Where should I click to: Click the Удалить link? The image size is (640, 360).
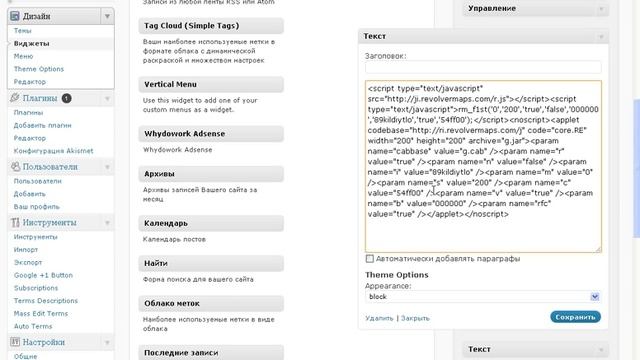click(x=379, y=318)
